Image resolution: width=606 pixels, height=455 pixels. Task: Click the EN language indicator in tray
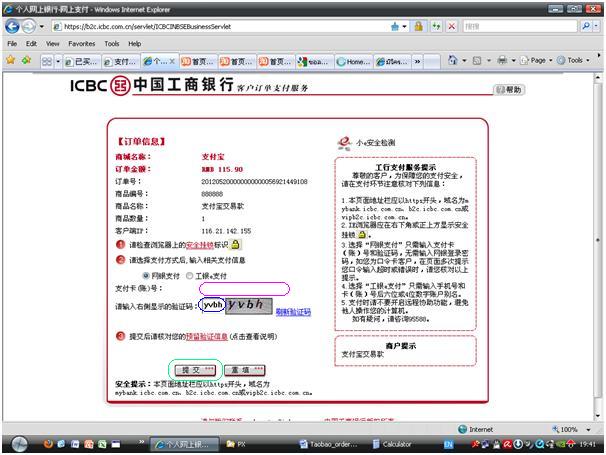448,445
